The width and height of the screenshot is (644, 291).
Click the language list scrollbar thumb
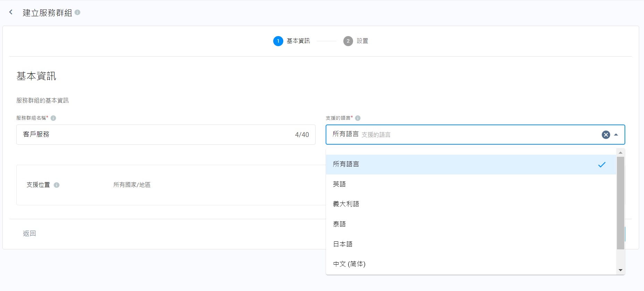[x=620, y=203]
